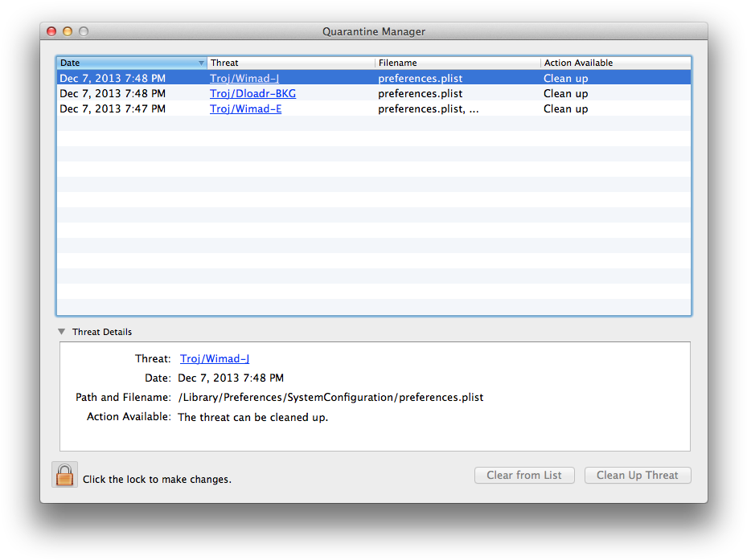
Task: Collapse the Threat Details disclosure triangle
Action: point(62,332)
